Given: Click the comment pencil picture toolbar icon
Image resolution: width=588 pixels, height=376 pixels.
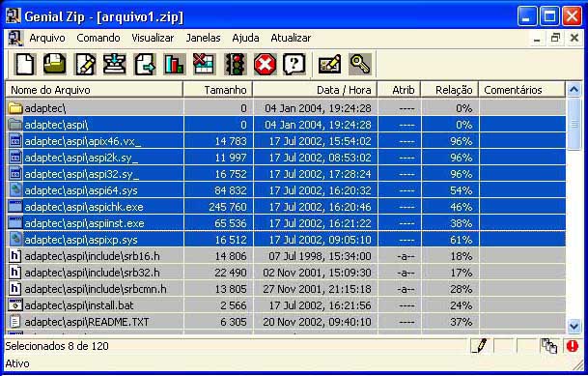Looking at the screenshot, I should pos(329,64).
